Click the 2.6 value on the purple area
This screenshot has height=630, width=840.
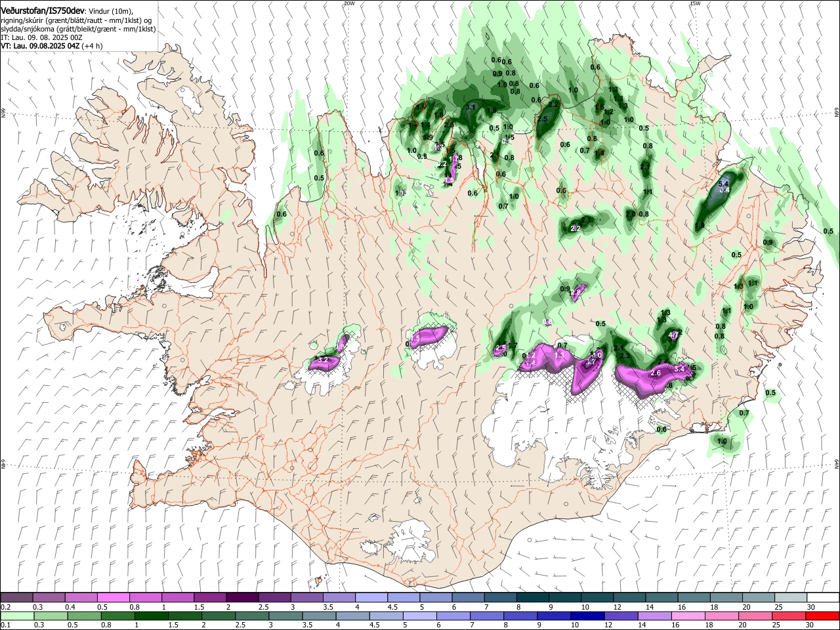(x=655, y=373)
